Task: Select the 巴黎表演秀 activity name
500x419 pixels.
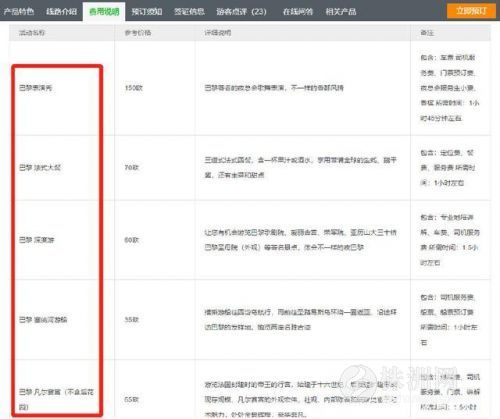Action: click(36, 88)
